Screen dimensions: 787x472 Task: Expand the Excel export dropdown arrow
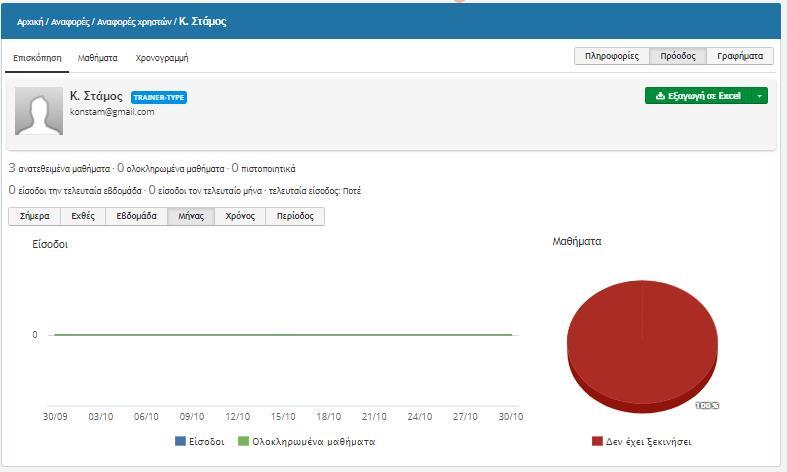point(760,96)
